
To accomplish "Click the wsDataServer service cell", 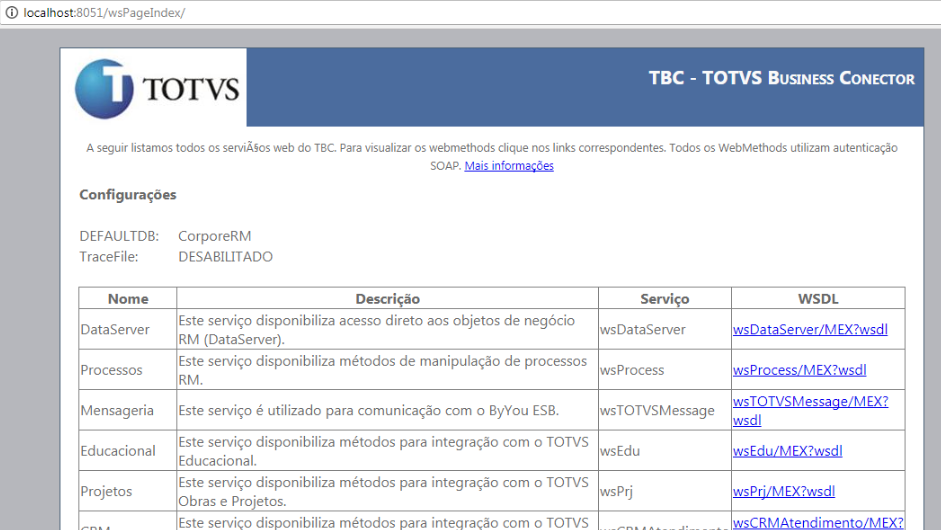I will 664,330.
